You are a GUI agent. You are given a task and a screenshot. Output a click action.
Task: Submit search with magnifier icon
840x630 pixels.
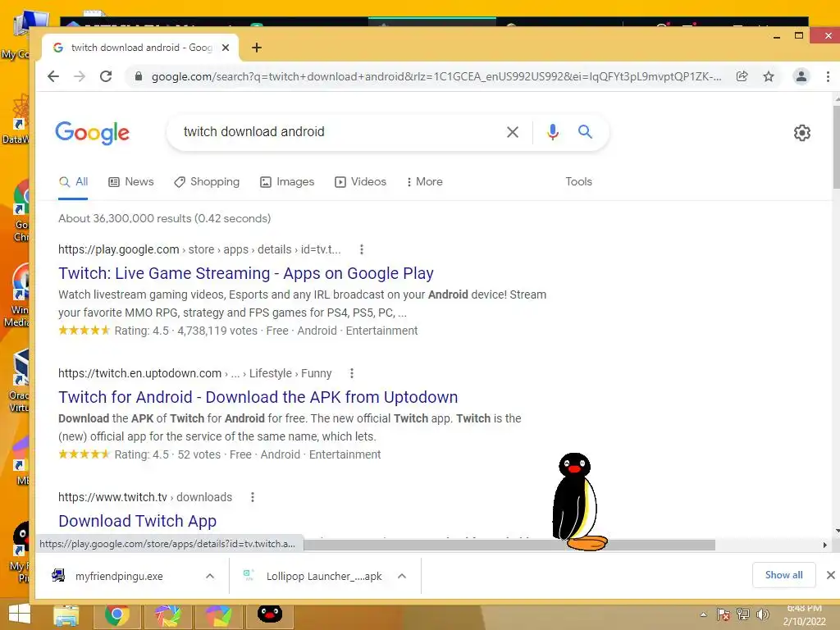pyautogui.click(x=585, y=132)
